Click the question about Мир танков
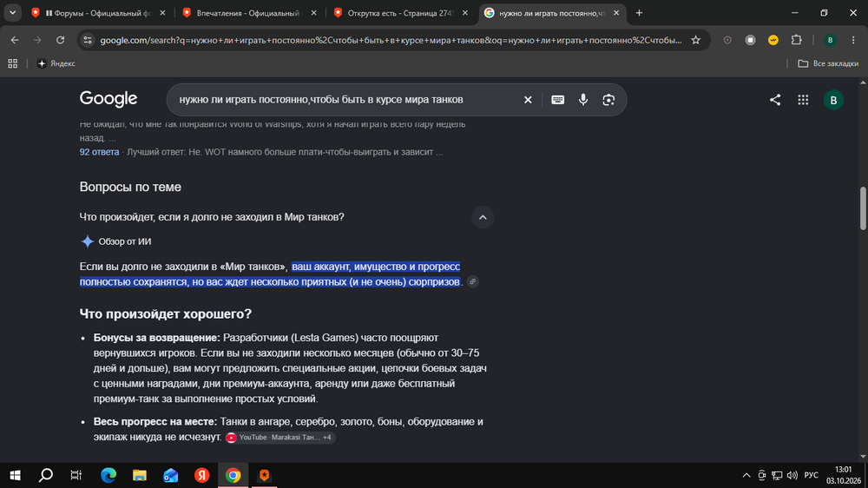868x488 pixels. coord(212,217)
